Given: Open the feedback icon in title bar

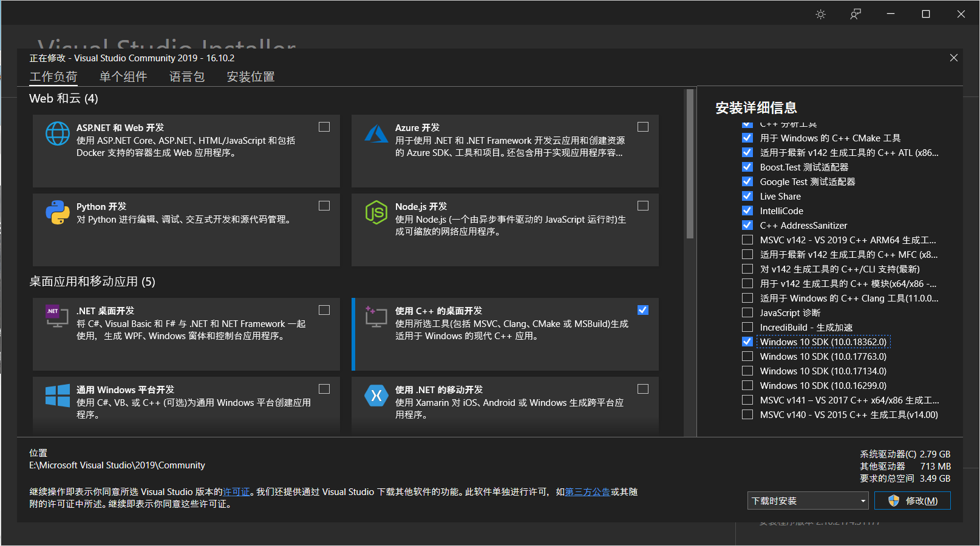Looking at the screenshot, I should tap(855, 13).
